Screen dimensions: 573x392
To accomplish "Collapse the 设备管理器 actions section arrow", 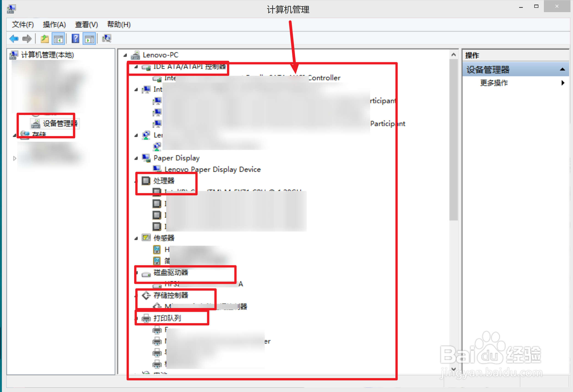I will click(562, 69).
